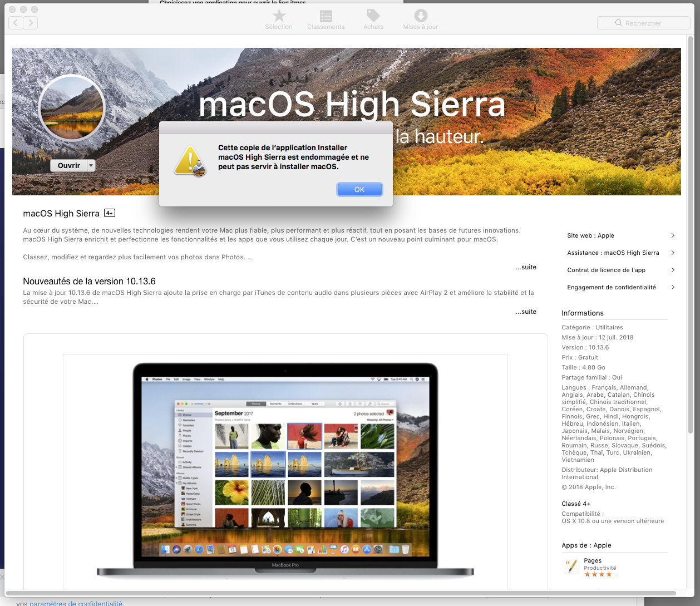Expand the description with first ...suite link
Viewport: 700px width, 606px height.
[526, 267]
